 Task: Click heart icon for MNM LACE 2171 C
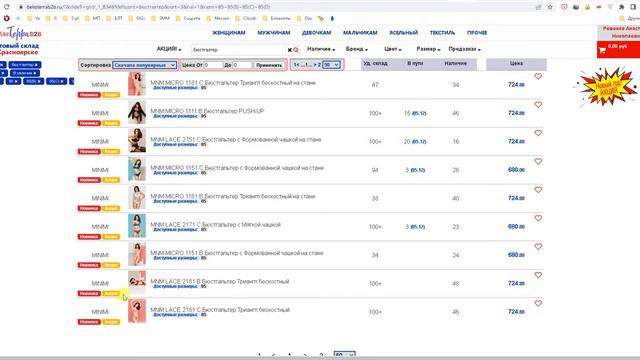click(538, 218)
